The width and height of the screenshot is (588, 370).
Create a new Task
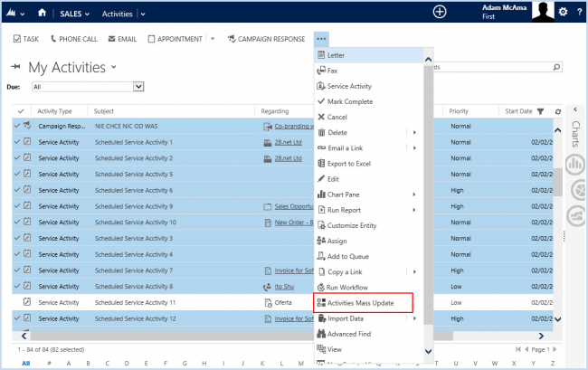tap(26, 39)
